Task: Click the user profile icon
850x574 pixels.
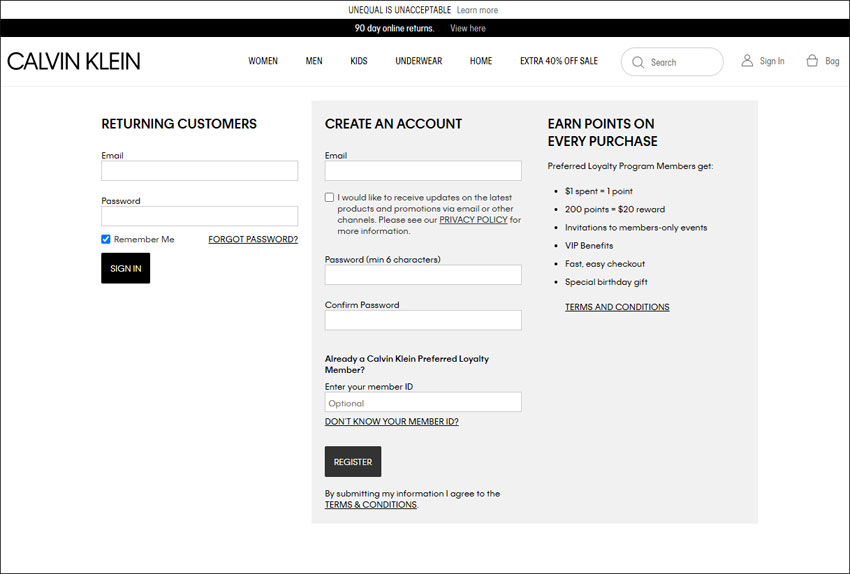Action: pyautogui.click(x=747, y=61)
